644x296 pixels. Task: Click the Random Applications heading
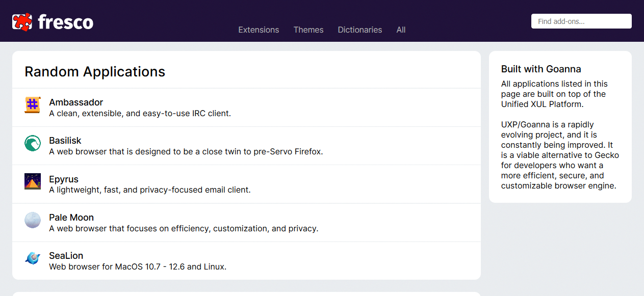coord(95,71)
